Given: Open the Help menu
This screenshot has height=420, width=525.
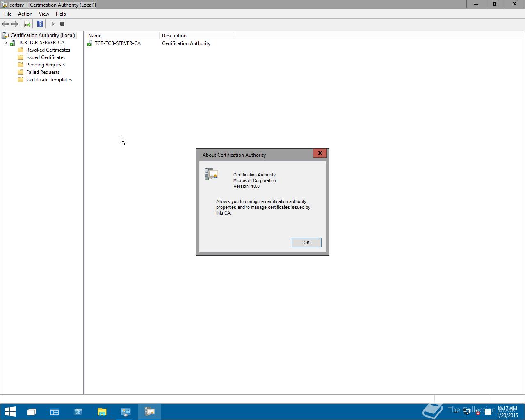Looking at the screenshot, I should (61, 14).
